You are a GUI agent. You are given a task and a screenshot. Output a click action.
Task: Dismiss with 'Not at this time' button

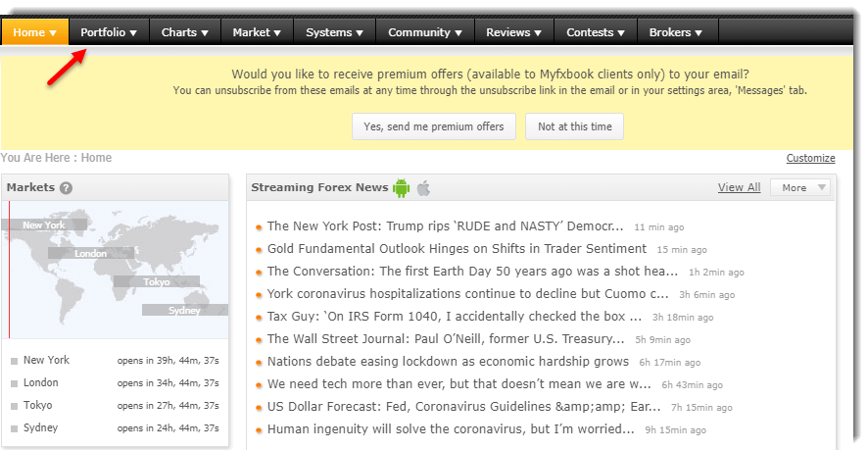click(574, 126)
